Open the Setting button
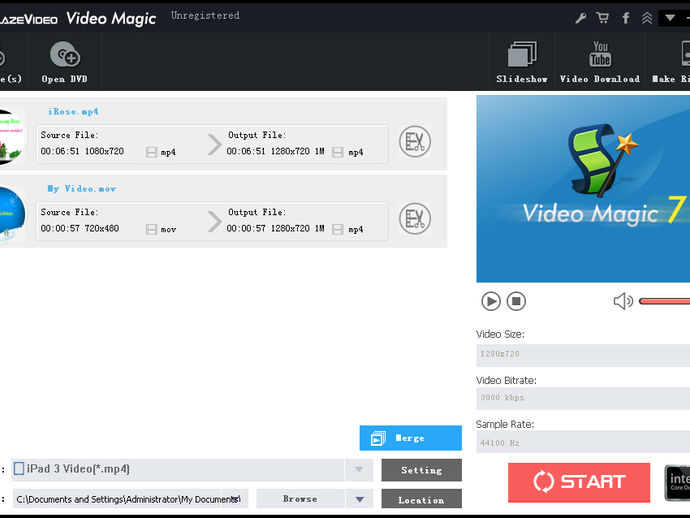This screenshot has width=690, height=518. coord(422,470)
